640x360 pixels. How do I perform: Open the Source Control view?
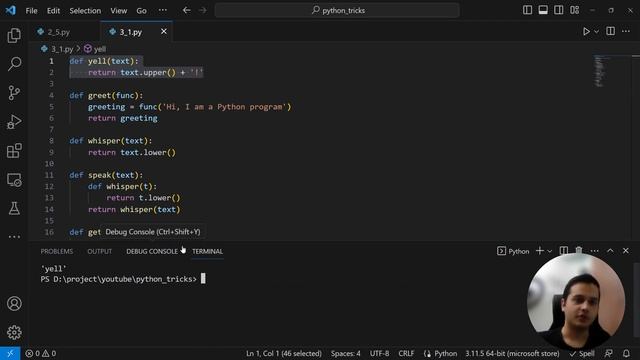[x=14, y=93]
